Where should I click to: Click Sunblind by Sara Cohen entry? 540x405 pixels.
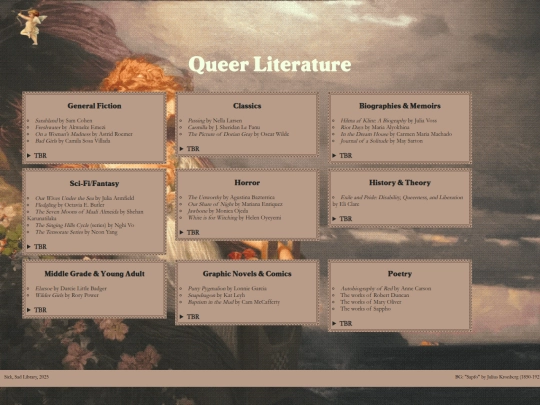point(64,121)
